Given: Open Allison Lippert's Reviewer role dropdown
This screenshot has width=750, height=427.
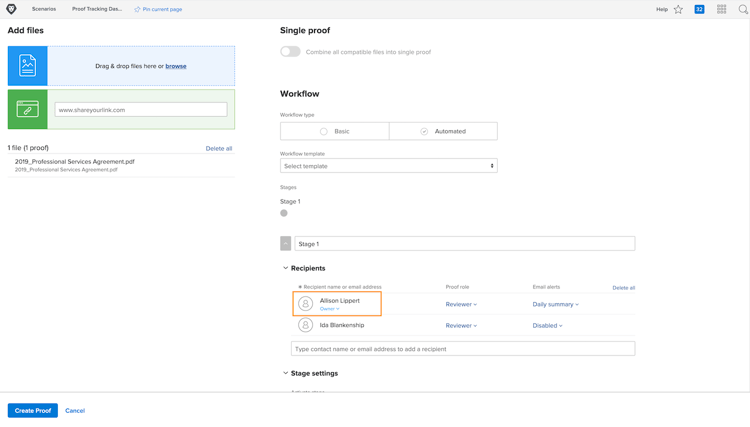Looking at the screenshot, I should click(x=461, y=304).
